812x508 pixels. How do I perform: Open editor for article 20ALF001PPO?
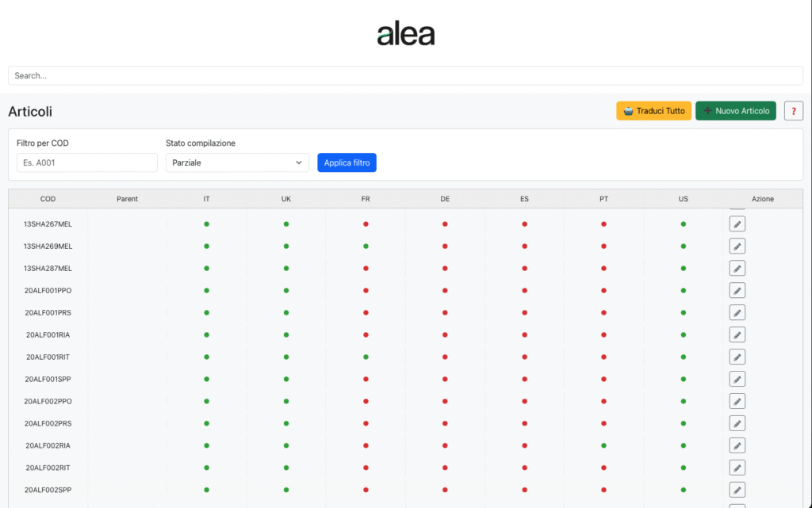tap(737, 291)
